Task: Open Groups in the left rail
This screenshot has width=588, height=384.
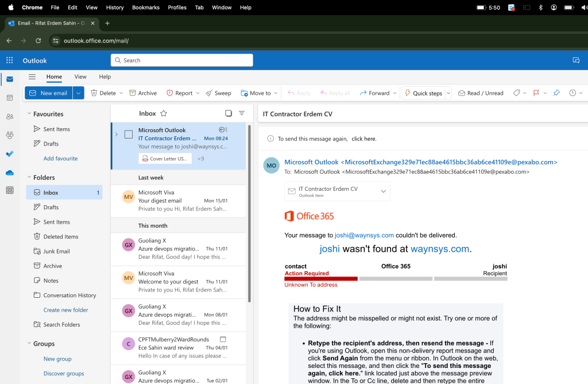Action: click(10, 135)
